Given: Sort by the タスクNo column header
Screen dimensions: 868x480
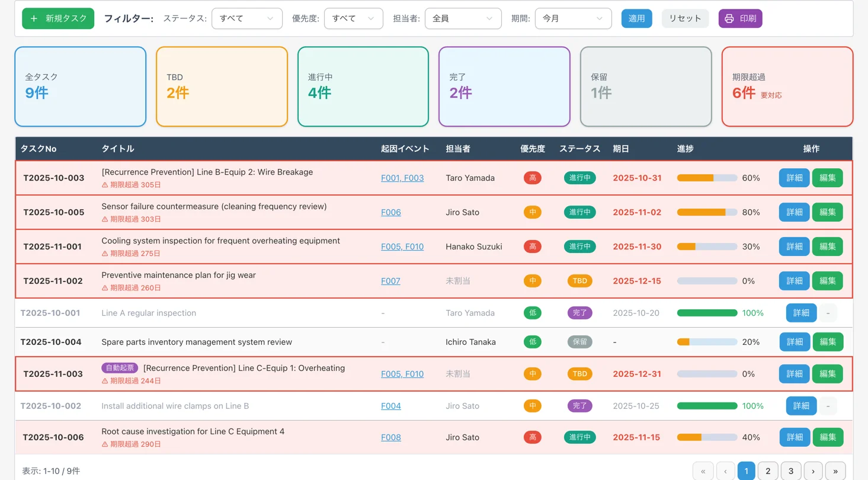Looking at the screenshot, I should point(39,149).
